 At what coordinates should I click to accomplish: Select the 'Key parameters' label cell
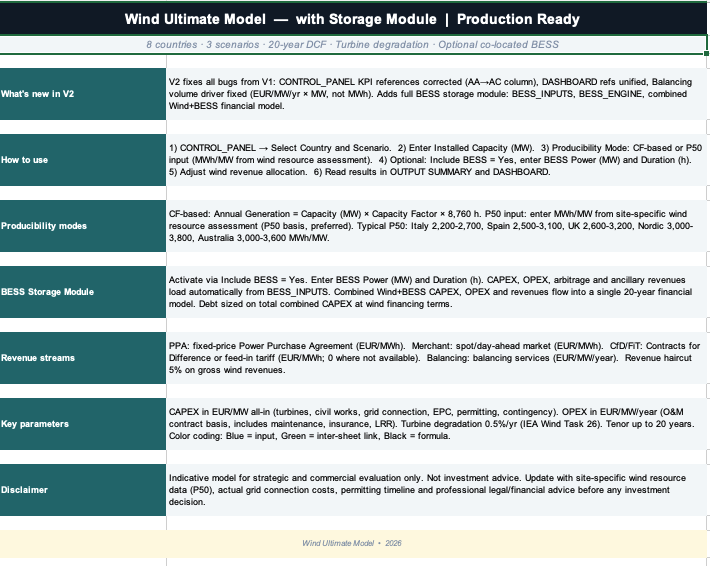click(x=83, y=424)
